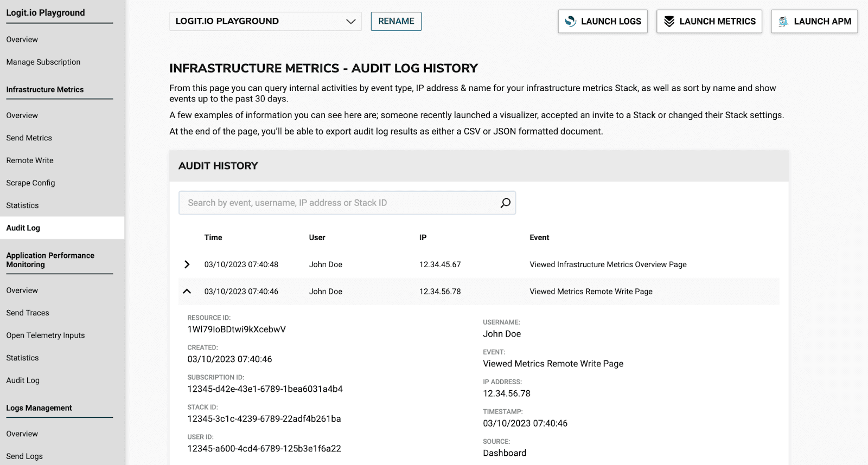
Task: Focus the audit history search field
Action: pos(347,203)
